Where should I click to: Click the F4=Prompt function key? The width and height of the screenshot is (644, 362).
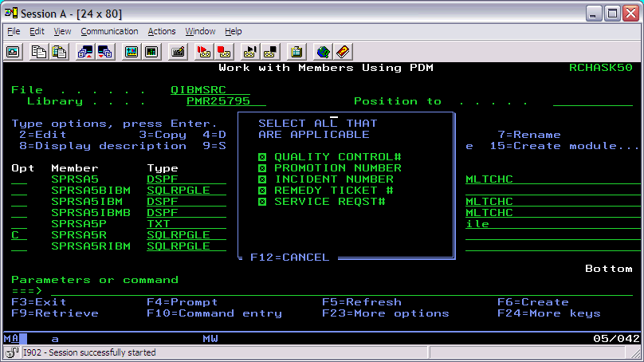[182, 302]
